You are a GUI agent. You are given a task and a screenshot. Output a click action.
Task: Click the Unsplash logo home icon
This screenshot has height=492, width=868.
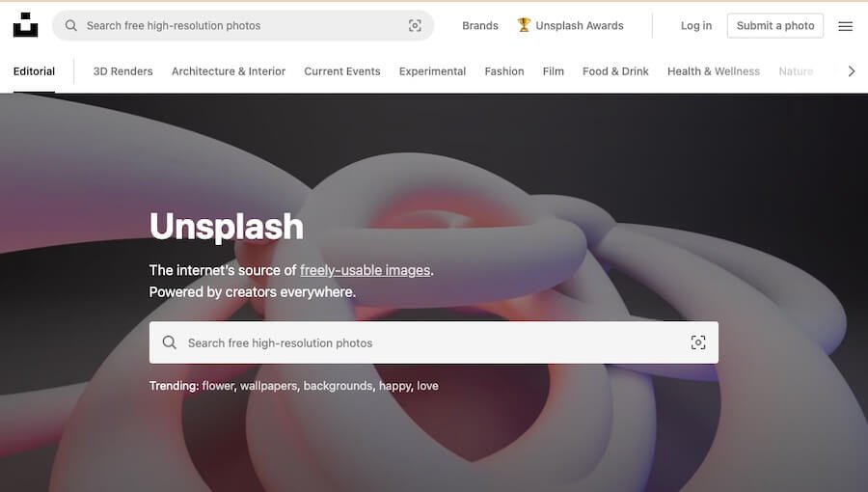pyautogui.click(x=25, y=25)
